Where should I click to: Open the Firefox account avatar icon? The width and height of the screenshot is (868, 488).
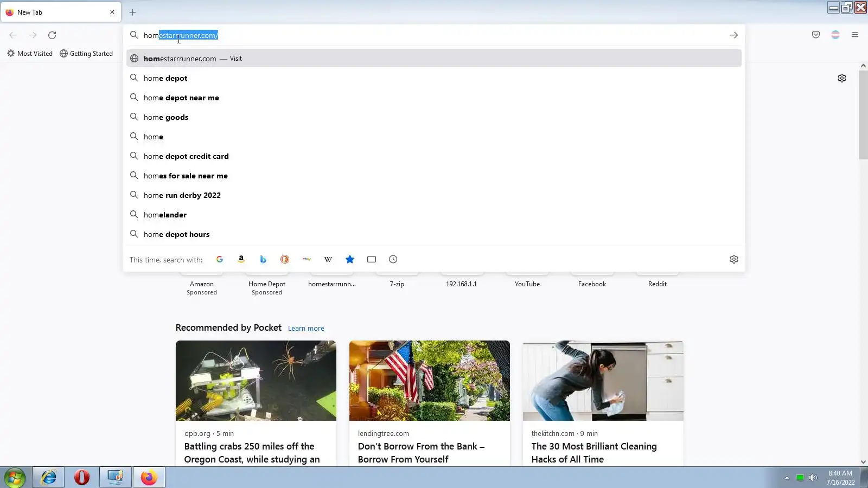(x=835, y=35)
